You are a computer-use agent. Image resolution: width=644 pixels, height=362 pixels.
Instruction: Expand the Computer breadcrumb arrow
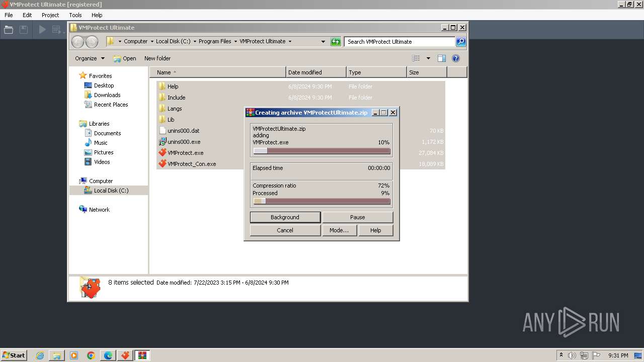tap(151, 42)
